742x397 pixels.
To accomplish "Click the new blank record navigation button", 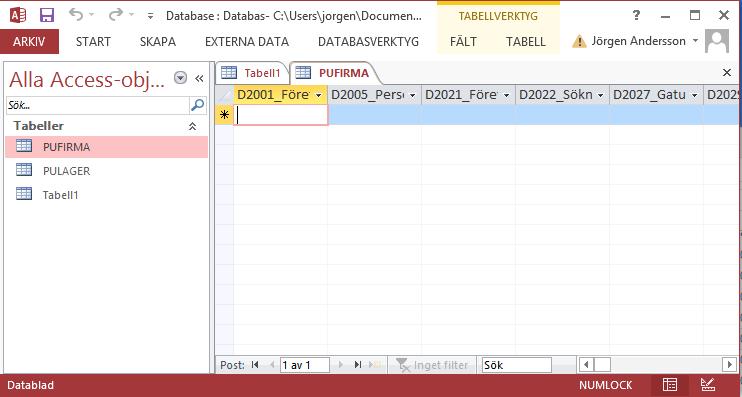I will [375, 365].
